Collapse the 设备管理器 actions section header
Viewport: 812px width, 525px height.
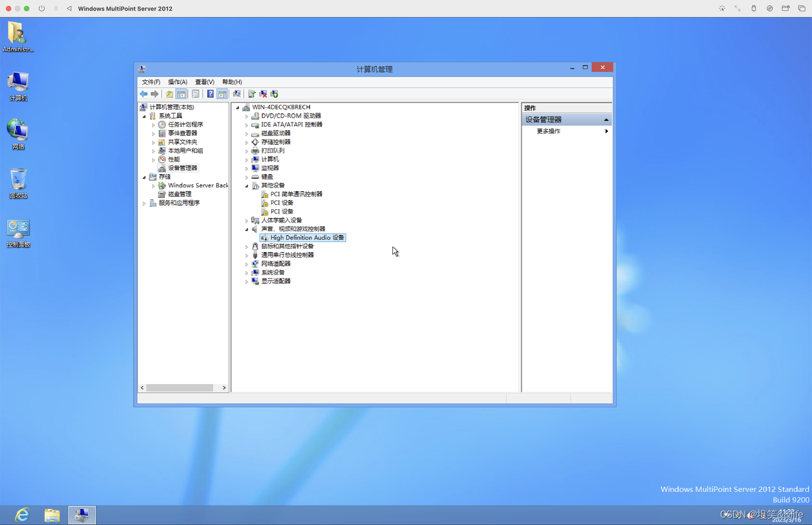pos(567,120)
